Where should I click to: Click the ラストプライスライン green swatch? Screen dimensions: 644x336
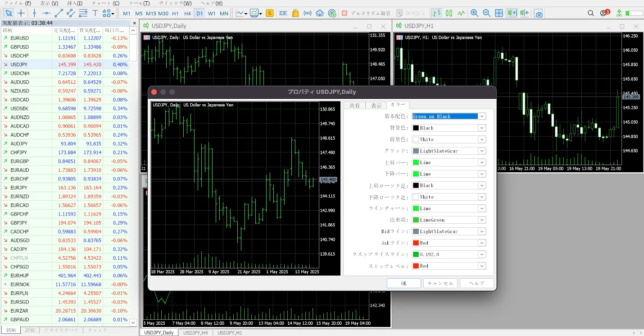point(416,255)
